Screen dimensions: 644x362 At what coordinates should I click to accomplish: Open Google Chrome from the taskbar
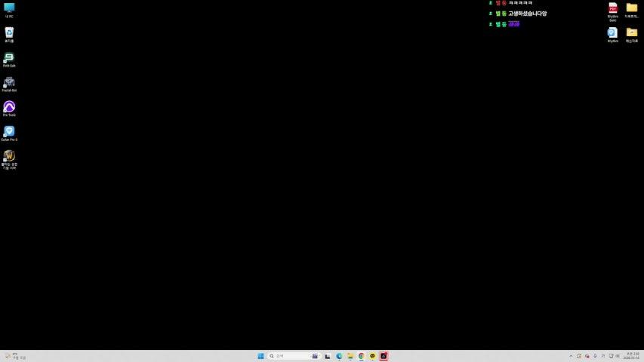click(361, 356)
